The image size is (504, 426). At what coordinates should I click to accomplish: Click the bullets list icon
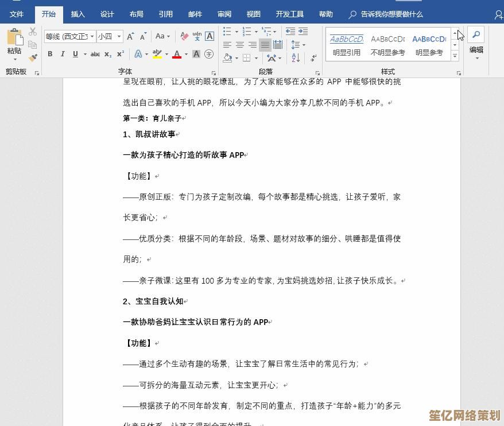click(x=227, y=32)
